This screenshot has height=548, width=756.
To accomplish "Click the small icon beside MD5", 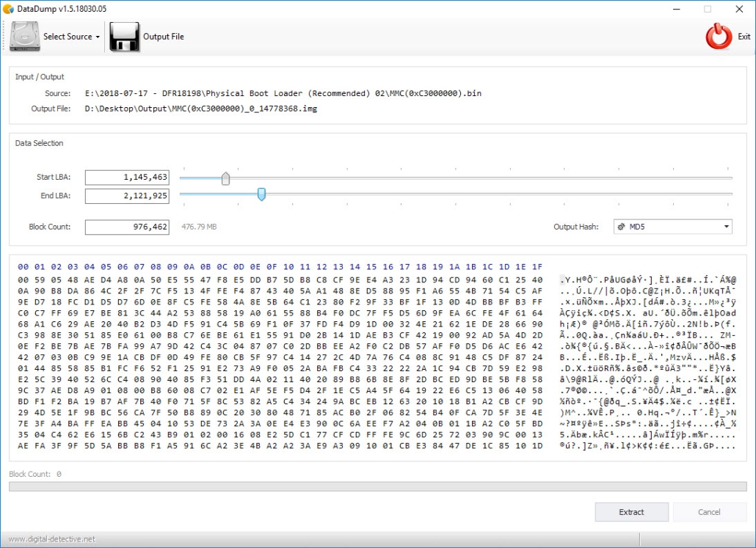I will coord(622,227).
